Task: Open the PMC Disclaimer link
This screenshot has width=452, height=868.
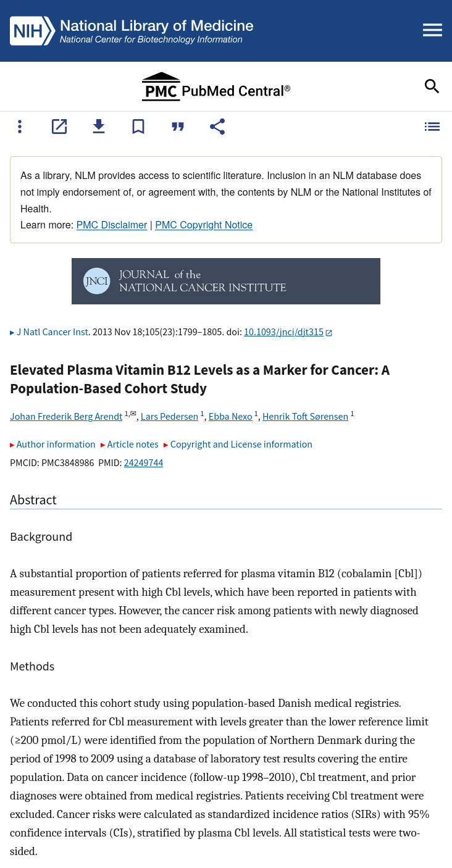Action: [112, 225]
